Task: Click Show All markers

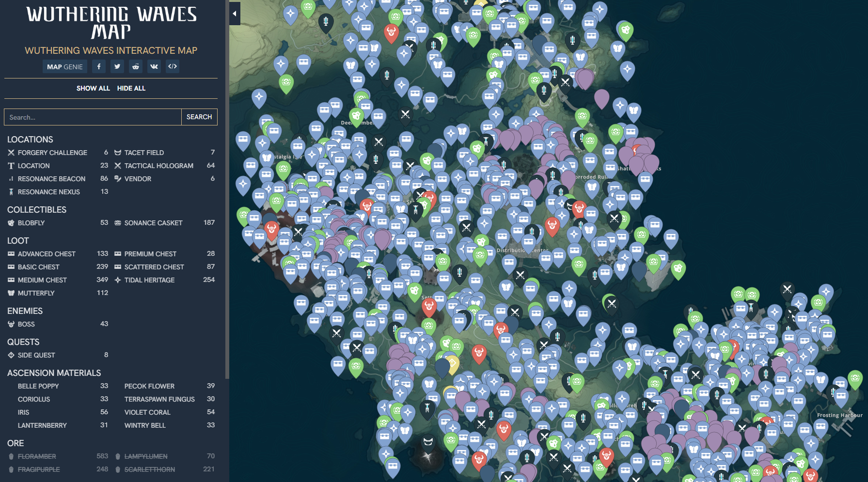Action: point(93,88)
